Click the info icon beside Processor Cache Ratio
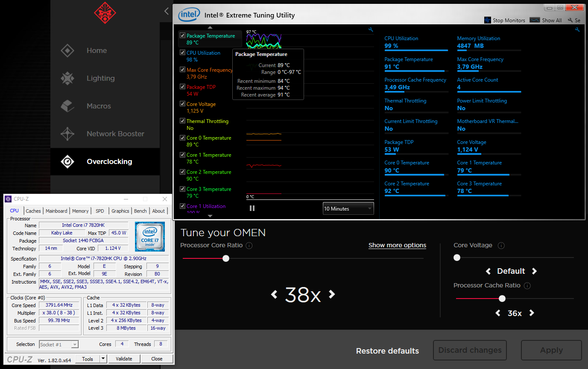The image size is (588, 369). point(527,286)
